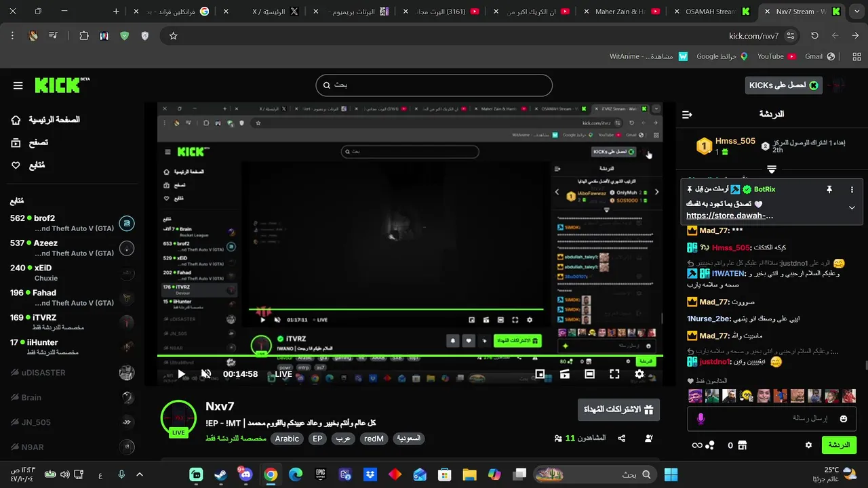
Task: Enter fullscreen on the player
Action: click(614, 373)
